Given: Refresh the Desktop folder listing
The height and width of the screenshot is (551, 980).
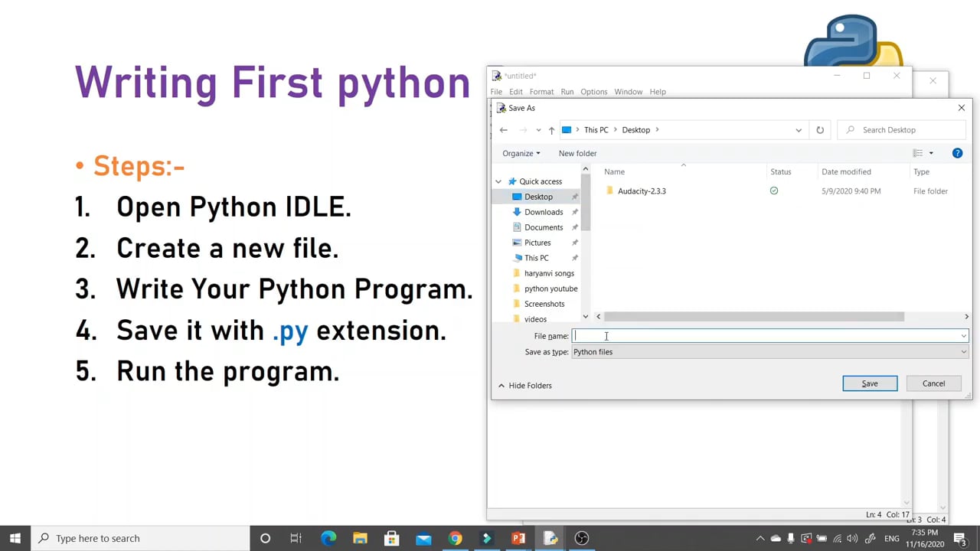Looking at the screenshot, I should 820,130.
